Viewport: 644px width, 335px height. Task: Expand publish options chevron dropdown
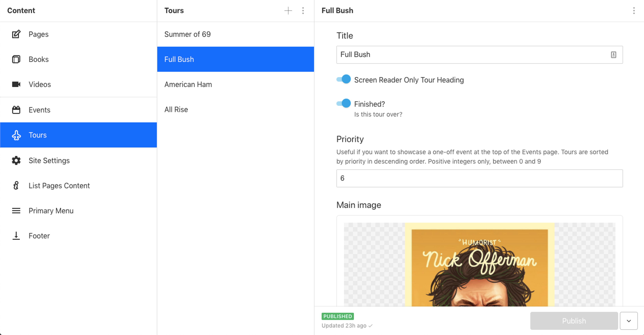point(629,321)
